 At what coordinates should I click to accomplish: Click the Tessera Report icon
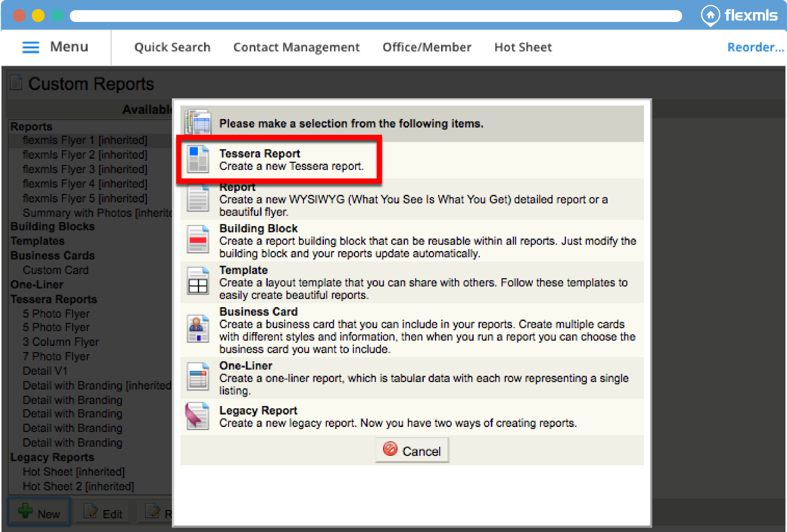198,159
